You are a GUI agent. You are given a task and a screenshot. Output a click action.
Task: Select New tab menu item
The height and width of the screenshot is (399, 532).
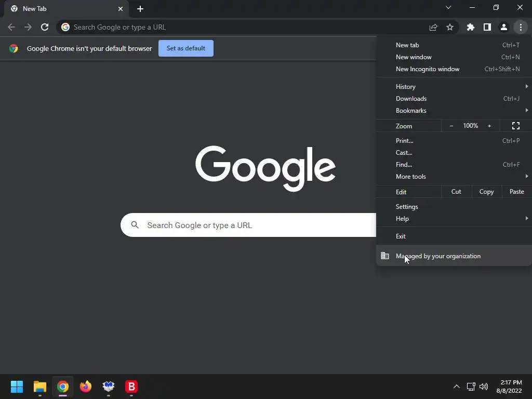(454, 45)
